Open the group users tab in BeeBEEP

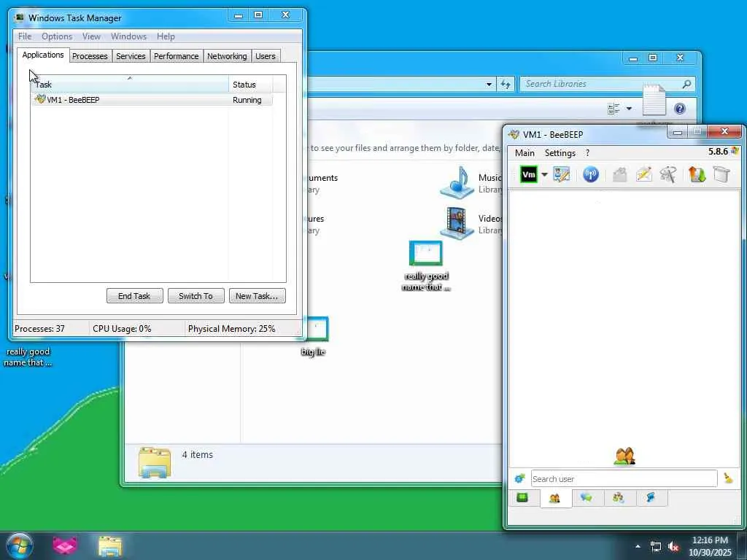619,498
